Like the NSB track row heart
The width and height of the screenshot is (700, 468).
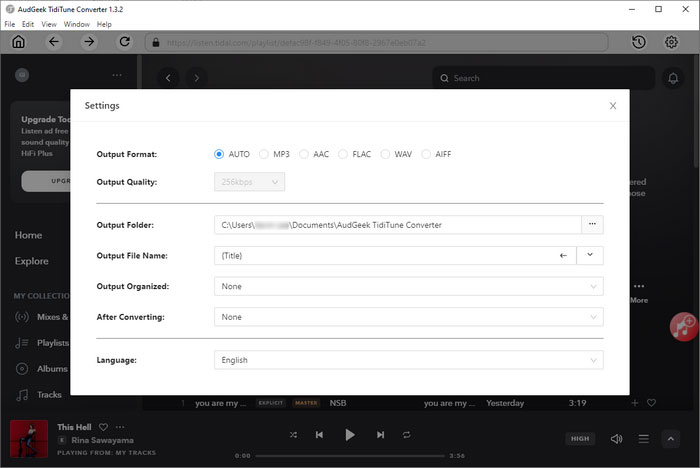(x=651, y=403)
